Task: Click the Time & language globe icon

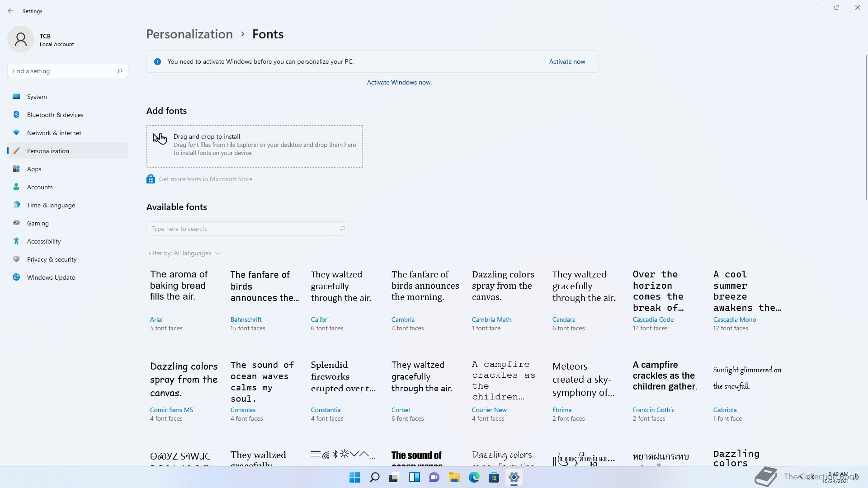Action: (16, 205)
